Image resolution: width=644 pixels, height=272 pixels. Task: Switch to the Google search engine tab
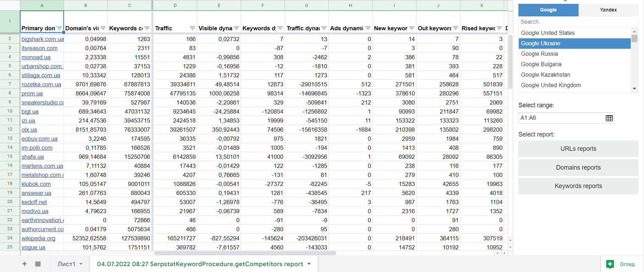(548, 10)
